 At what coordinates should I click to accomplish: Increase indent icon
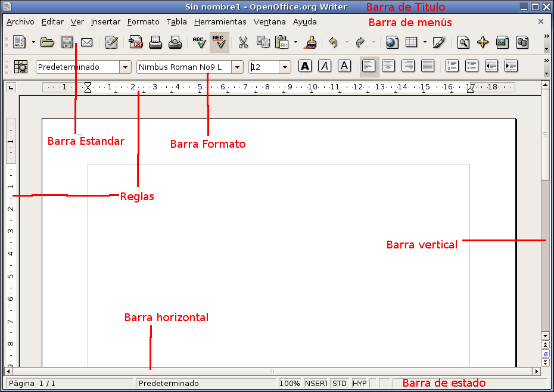pos(511,66)
